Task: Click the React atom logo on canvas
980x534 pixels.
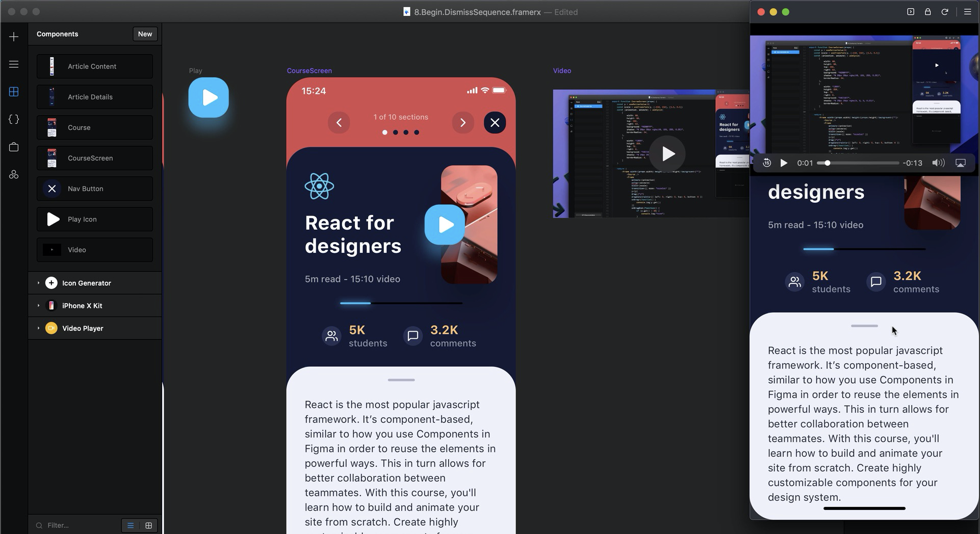Action: coord(319,186)
